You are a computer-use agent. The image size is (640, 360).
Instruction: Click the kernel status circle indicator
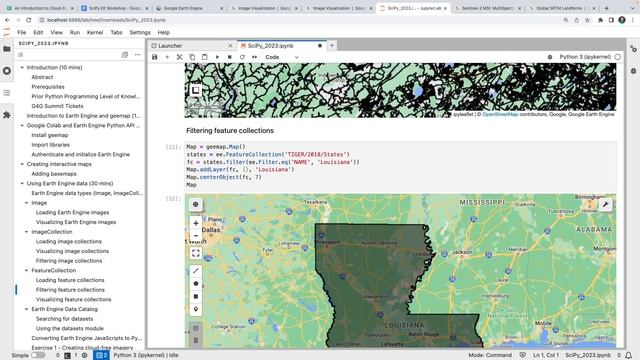[x=618, y=57]
